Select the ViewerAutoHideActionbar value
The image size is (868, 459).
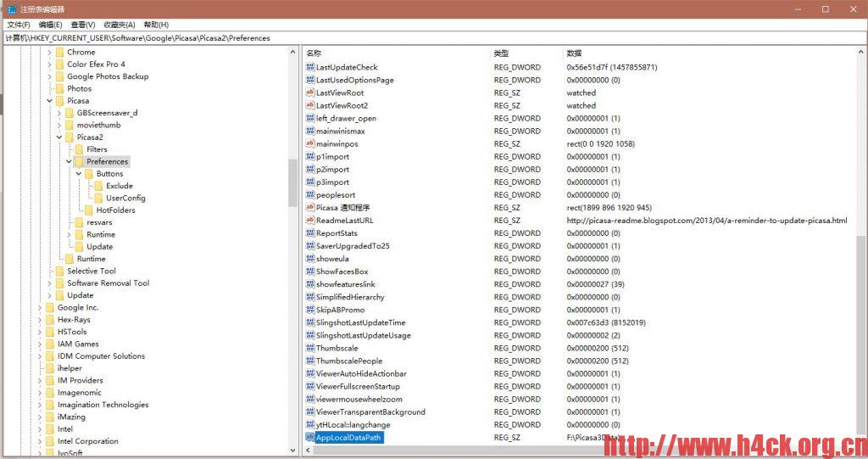pos(361,373)
